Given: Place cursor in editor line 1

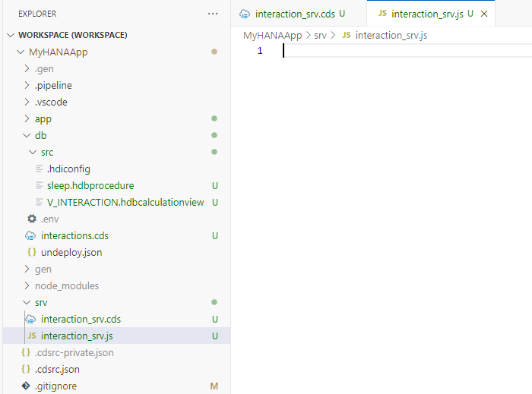Looking at the screenshot, I should (x=407, y=51).
